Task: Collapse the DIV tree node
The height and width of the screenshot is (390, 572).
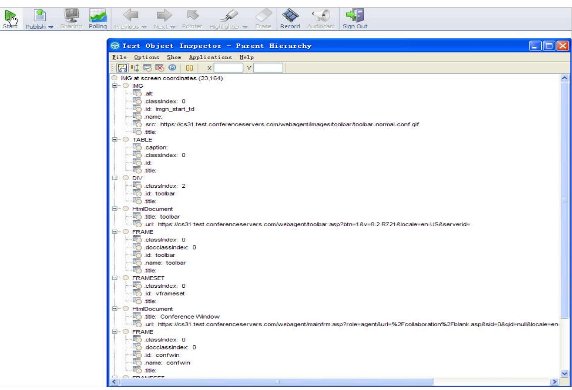Action: 115,178
